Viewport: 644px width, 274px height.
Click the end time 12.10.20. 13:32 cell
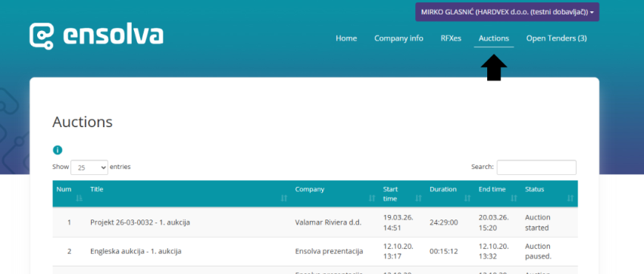pos(494,251)
